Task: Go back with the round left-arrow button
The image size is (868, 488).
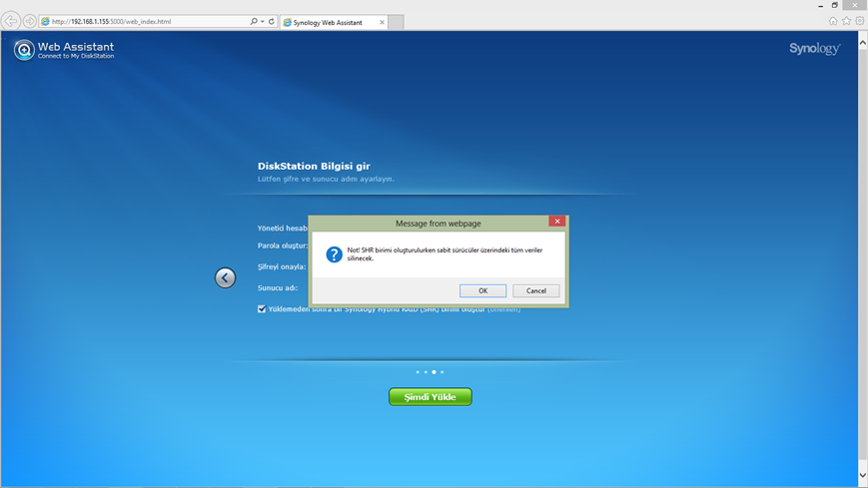Action: coord(226,277)
